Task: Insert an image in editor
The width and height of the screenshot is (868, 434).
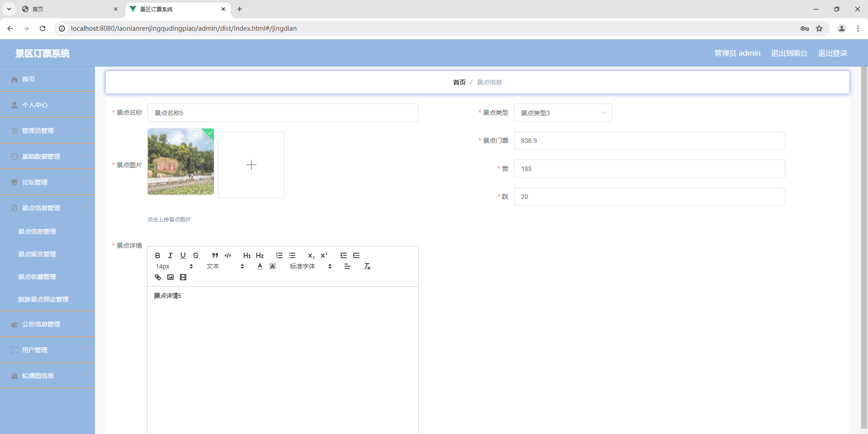Action: click(170, 277)
